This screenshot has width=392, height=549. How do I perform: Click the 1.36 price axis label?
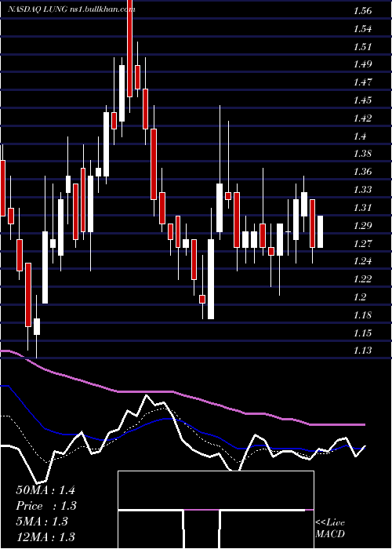362,172
